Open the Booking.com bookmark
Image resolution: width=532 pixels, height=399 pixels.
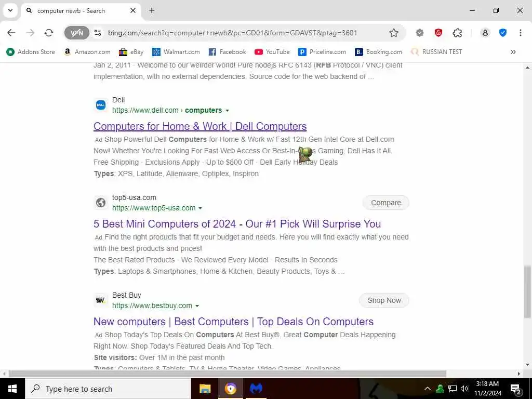coord(378,52)
